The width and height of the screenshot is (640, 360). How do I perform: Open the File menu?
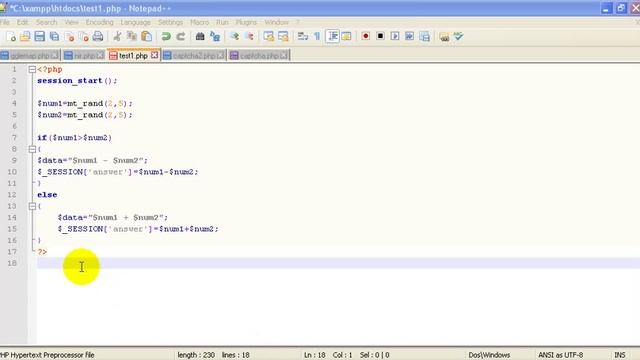(5, 22)
